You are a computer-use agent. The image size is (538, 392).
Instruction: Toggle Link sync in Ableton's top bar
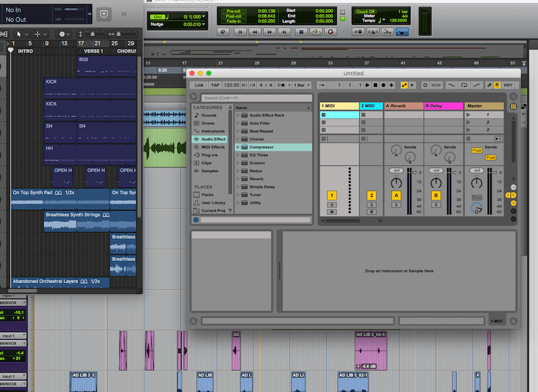pos(200,85)
